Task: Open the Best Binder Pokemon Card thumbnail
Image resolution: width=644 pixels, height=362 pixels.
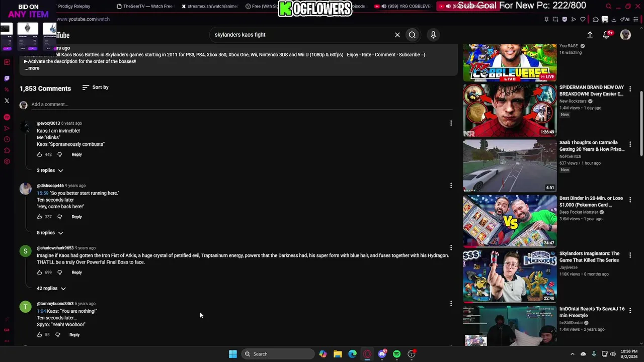Action: pos(510,221)
